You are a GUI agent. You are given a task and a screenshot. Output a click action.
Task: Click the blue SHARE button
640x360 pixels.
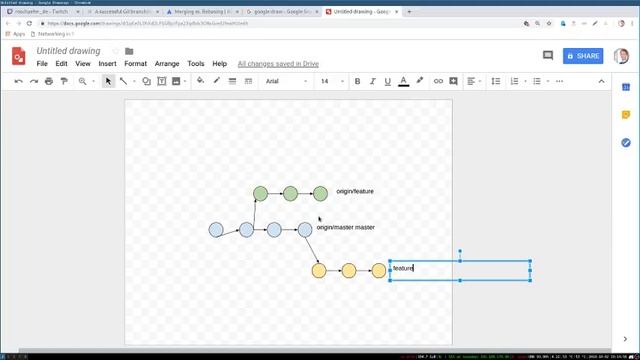tap(583, 56)
